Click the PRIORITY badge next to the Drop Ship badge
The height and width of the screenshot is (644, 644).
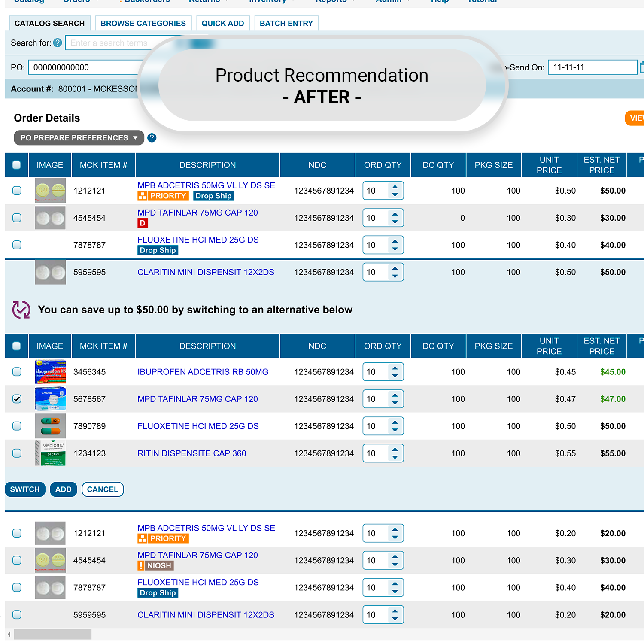click(163, 196)
